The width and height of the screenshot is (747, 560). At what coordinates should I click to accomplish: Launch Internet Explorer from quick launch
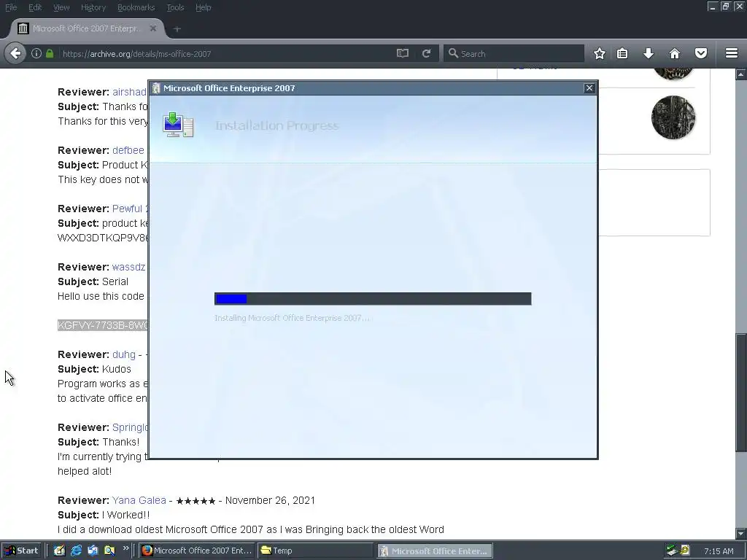click(x=76, y=551)
